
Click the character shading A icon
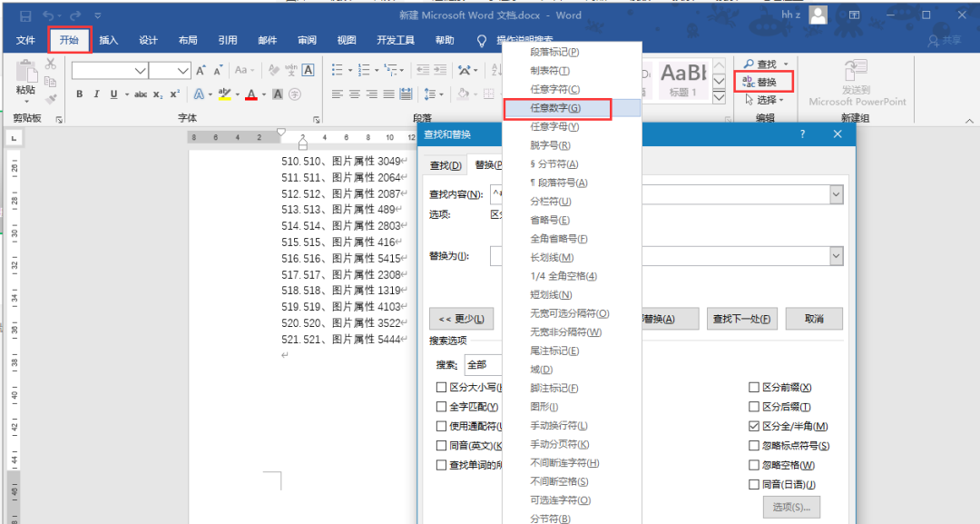(278, 94)
